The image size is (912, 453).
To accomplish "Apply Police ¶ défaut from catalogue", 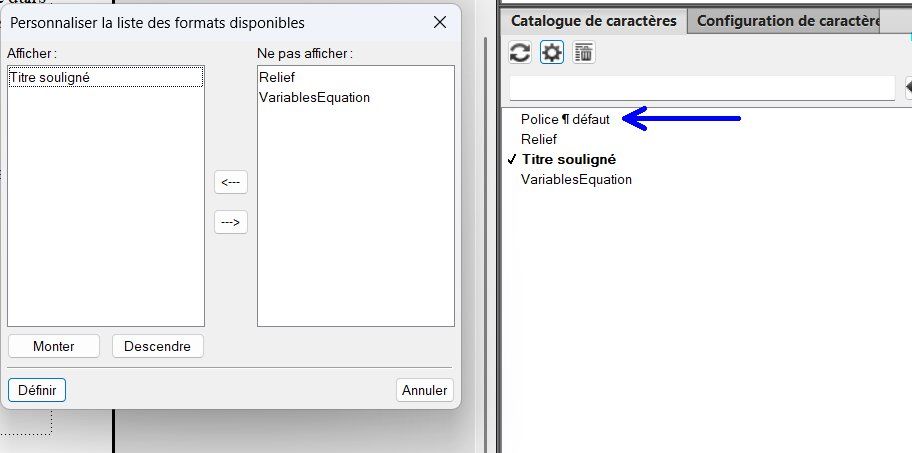I will [565, 119].
